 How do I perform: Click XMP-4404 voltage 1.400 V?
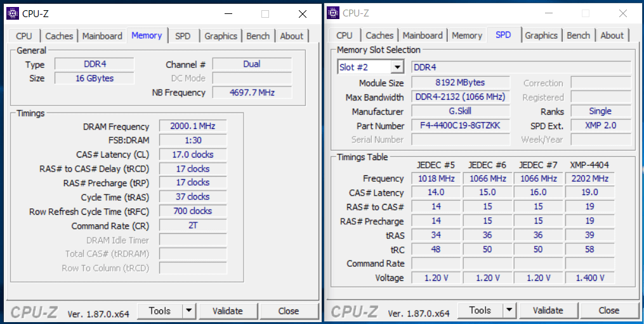click(x=590, y=278)
